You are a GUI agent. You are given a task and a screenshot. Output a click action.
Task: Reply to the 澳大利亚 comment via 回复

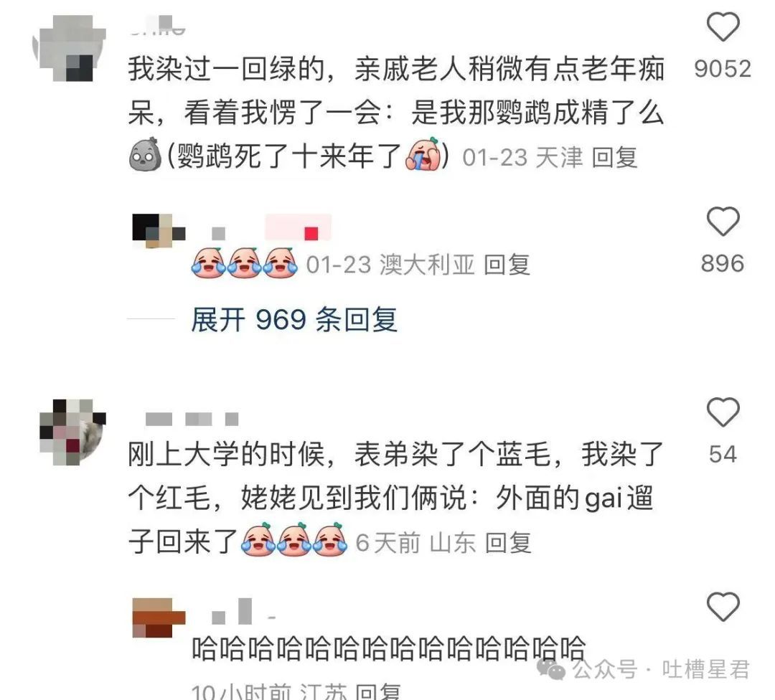point(507,265)
